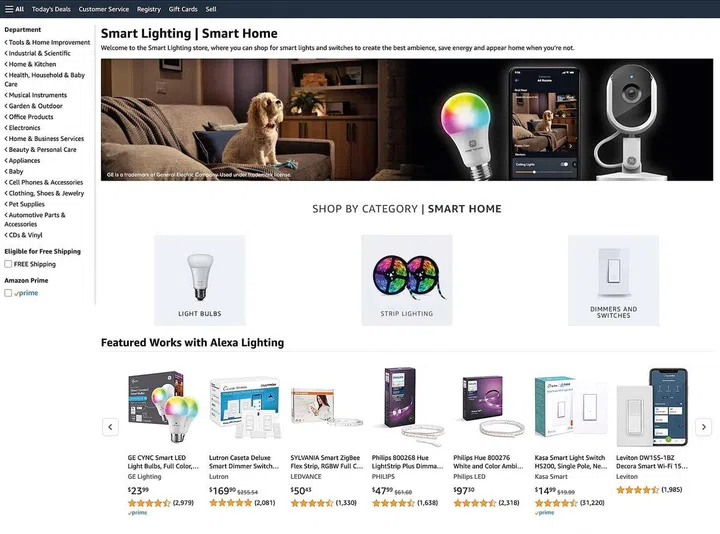Click the carousel next arrow button
This screenshot has width=720, height=534.
point(703,427)
